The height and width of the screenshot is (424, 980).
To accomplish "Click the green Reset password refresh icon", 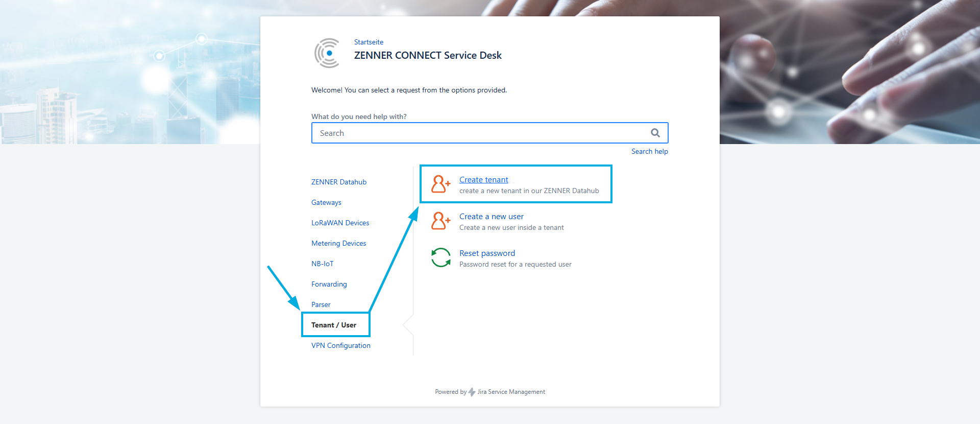I will point(440,258).
